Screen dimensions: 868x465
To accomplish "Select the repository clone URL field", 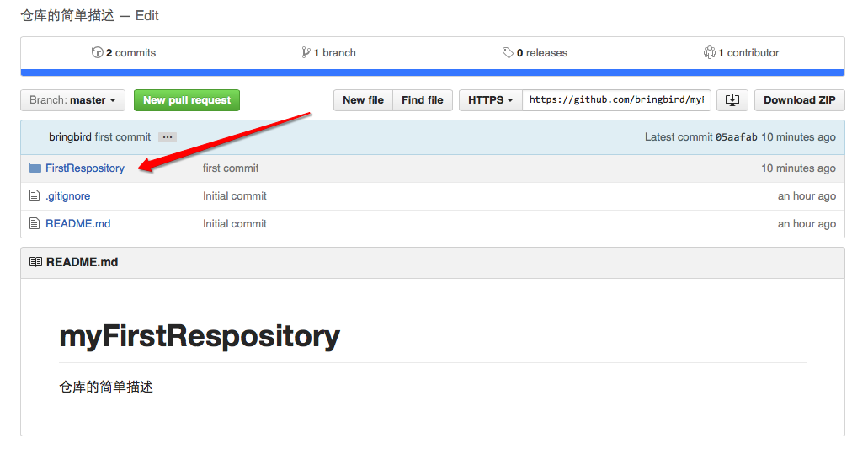I will [x=616, y=100].
